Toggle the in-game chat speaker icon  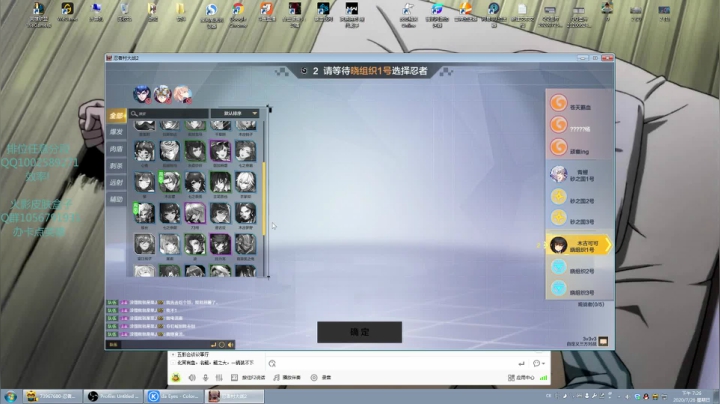pyautogui.click(x=231, y=345)
